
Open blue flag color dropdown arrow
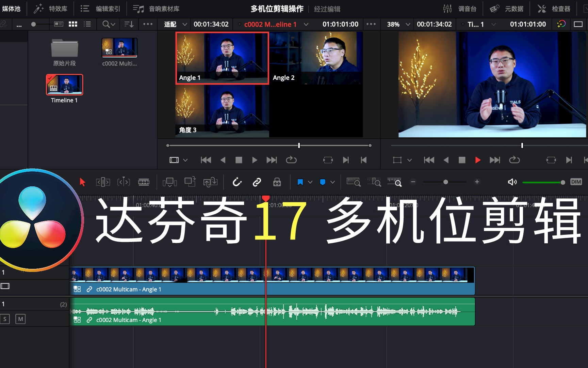tap(310, 182)
